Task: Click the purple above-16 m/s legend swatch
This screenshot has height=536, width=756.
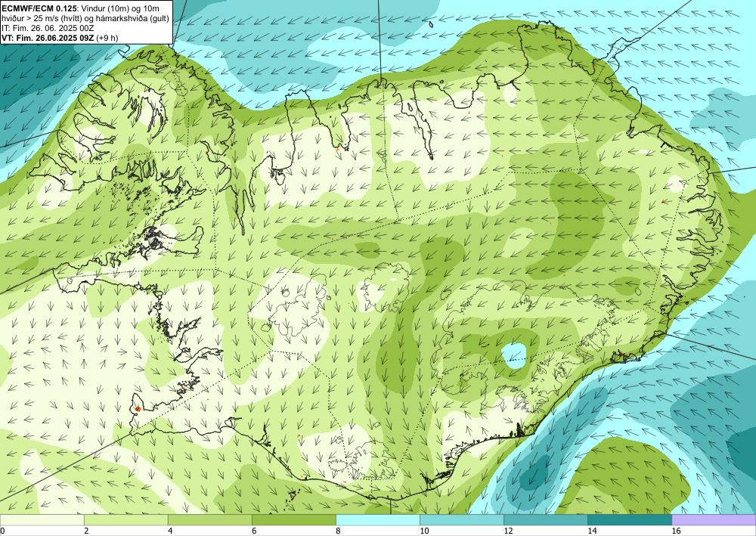Action: click(x=714, y=519)
